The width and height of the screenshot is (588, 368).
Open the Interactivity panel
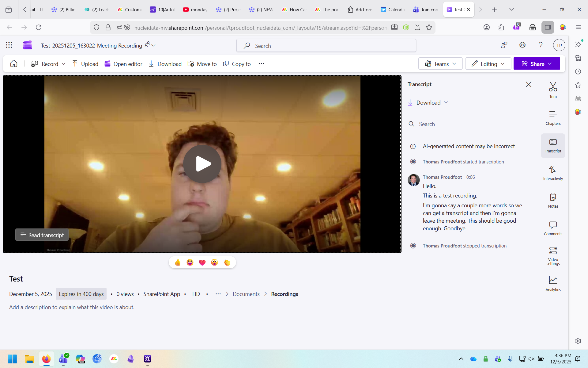[x=553, y=173]
